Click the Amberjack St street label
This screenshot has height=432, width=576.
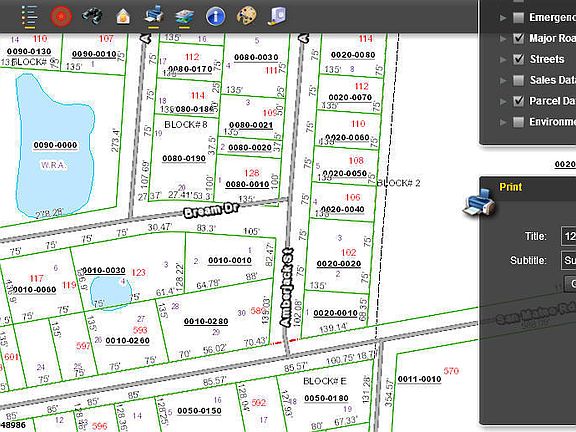(287, 288)
